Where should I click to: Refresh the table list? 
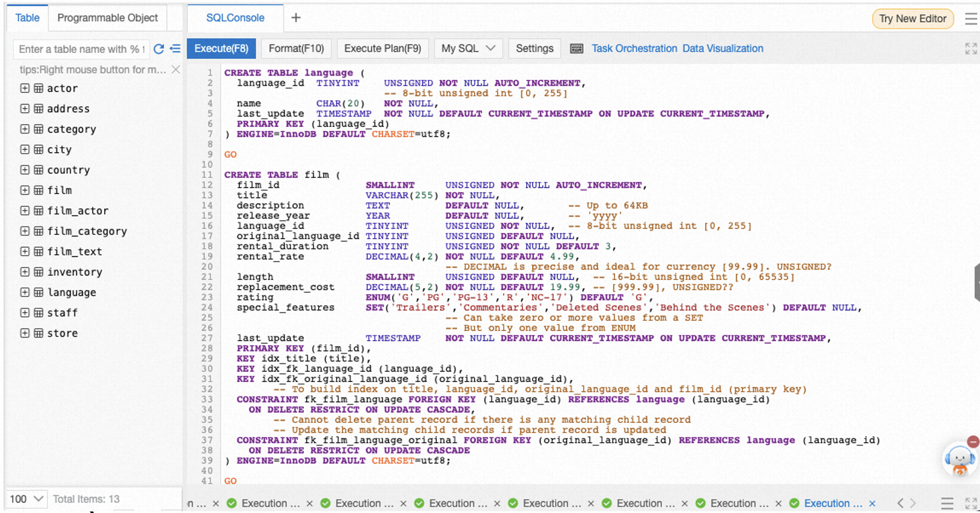tap(159, 49)
